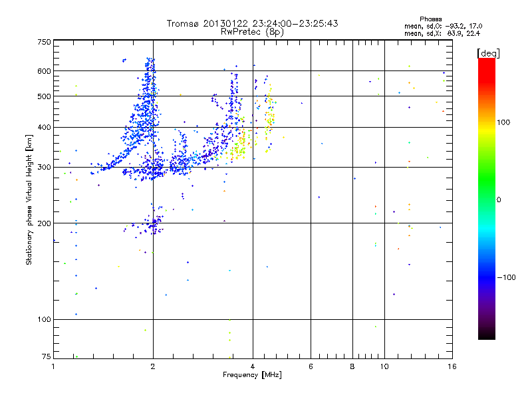Click the '[deg]' label above the color bar
The image size is (532, 399).
[488, 53]
